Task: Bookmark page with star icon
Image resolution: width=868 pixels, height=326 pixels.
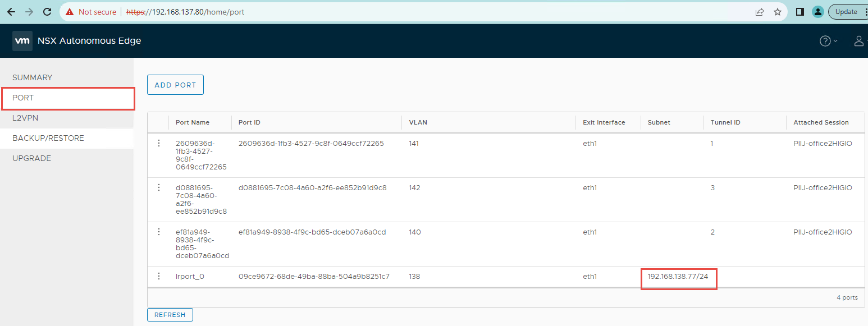Action: 778,12
